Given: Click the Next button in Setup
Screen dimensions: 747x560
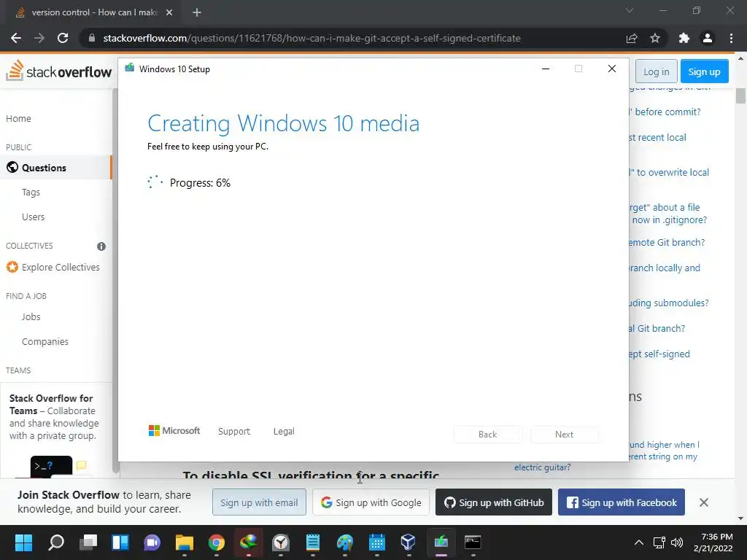Looking at the screenshot, I should (x=564, y=435).
